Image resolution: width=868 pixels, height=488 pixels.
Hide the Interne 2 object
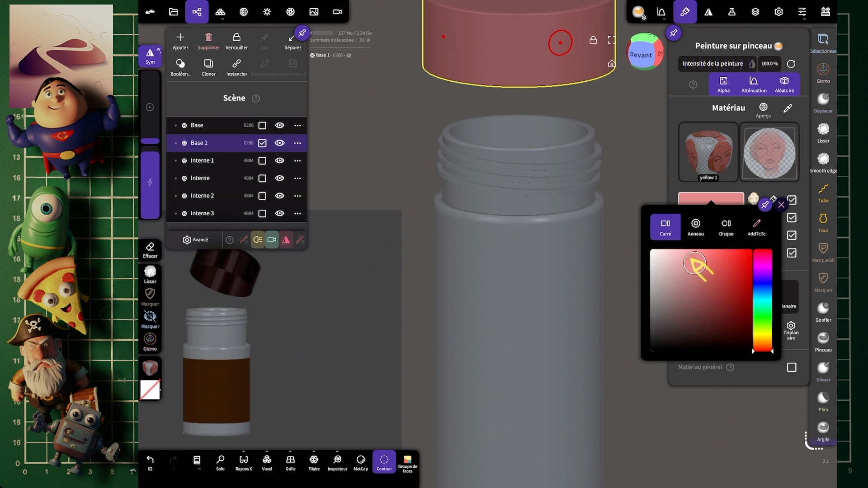(280, 196)
